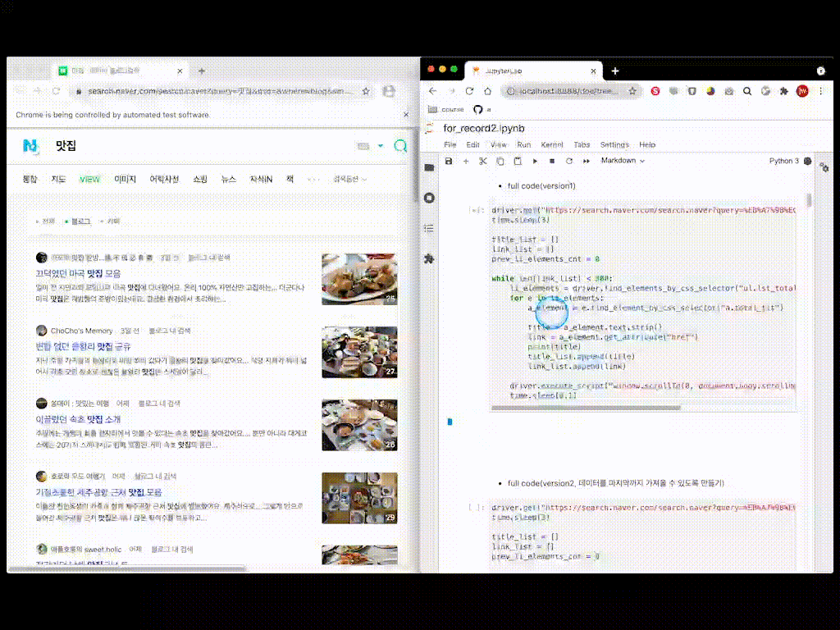Select the JupyterLab browser tab
The height and width of the screenshot is (630, 840).
533,71
